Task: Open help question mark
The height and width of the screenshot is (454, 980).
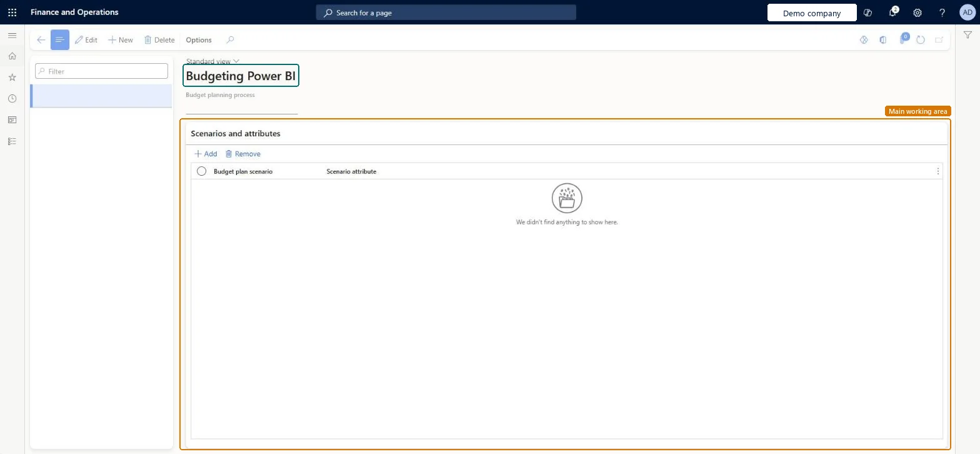Action: tap(942, 13)
